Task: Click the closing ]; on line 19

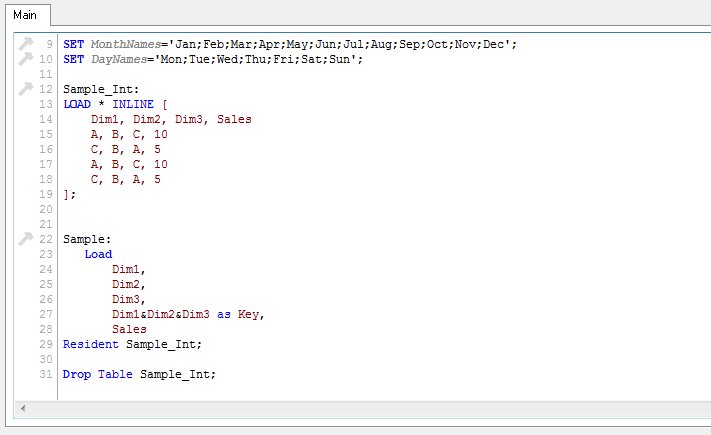Action: [x=69, y=195]
